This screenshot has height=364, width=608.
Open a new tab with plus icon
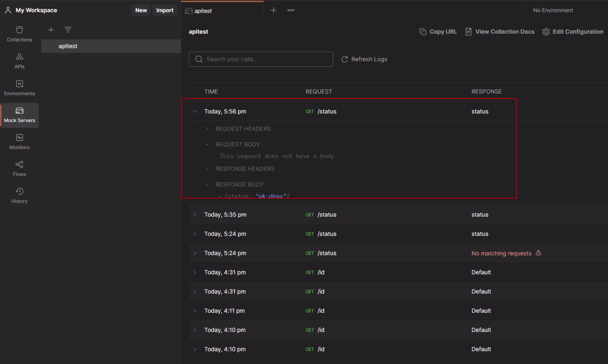pos(274,11)
